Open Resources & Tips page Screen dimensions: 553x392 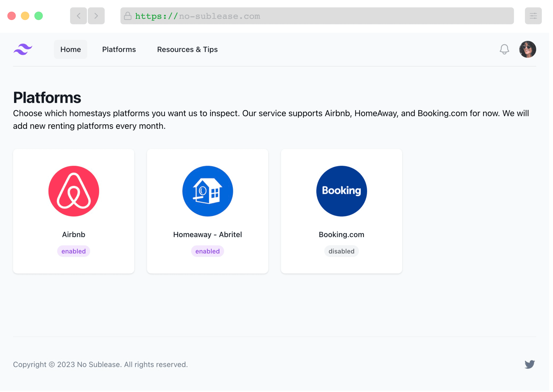pyautogui.click(x=187, y=49)
